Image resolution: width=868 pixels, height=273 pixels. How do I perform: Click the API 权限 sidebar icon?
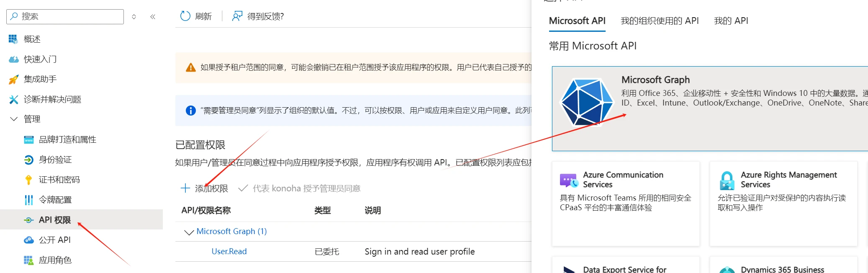29,220
